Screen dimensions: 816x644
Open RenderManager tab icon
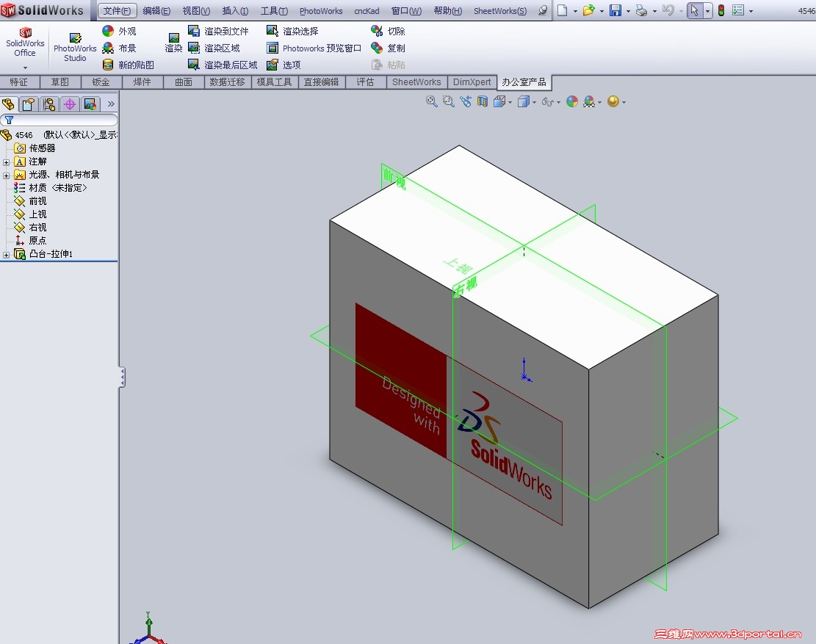tap(90, 104)
